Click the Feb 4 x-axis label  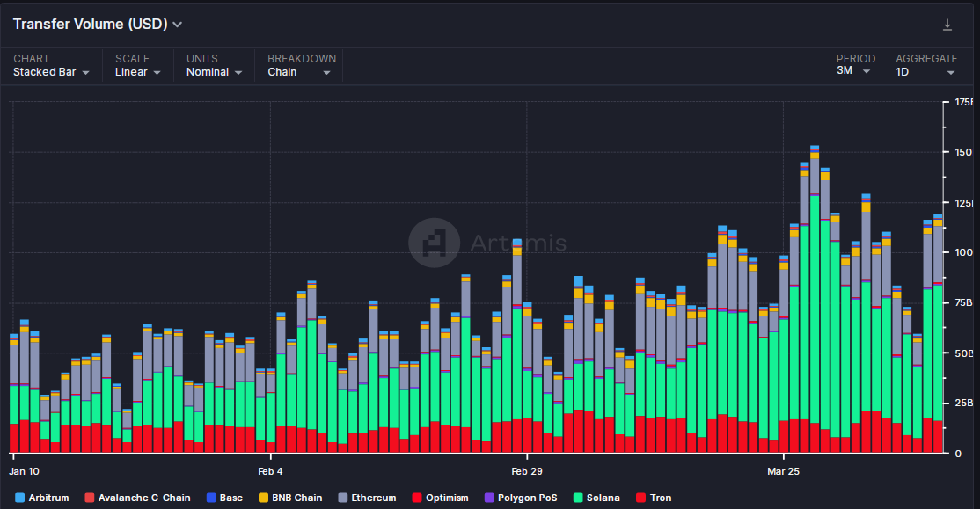[x=270, y=471]
